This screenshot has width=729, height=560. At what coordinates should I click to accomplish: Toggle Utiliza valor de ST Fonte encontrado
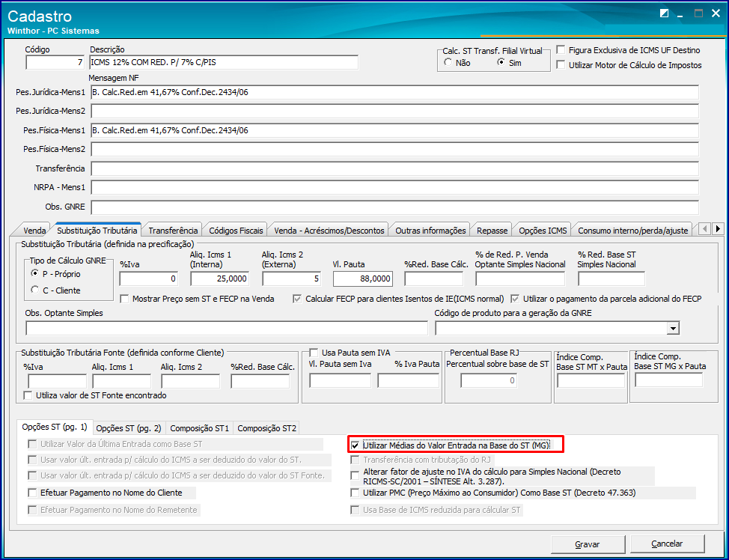click(28, 395)
